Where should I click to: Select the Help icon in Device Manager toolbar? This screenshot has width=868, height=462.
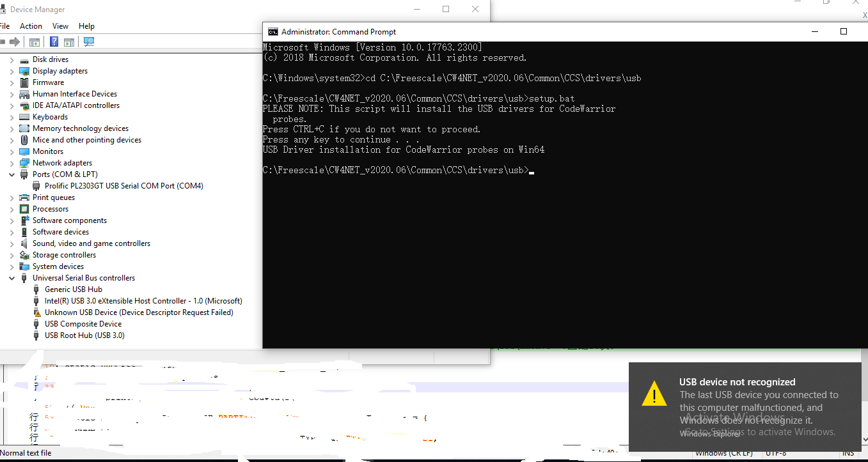(x=53, y=42)
